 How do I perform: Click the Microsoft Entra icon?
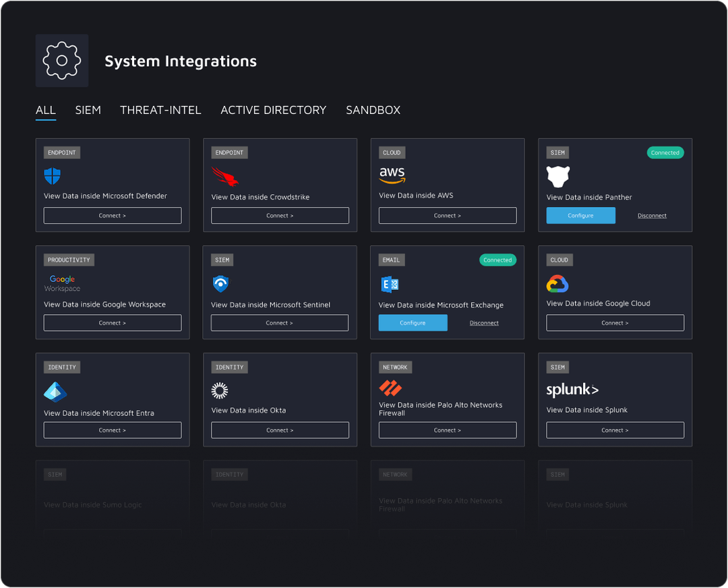click(x=54, y=391)
